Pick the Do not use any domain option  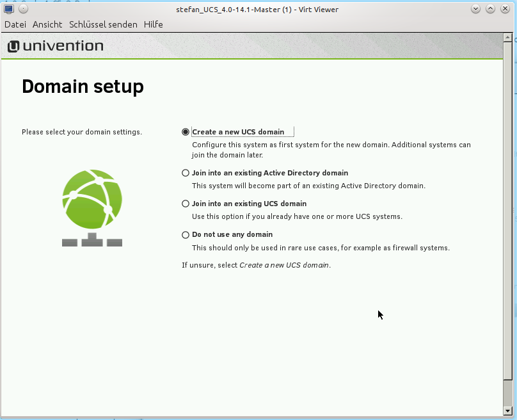point(186,234)
